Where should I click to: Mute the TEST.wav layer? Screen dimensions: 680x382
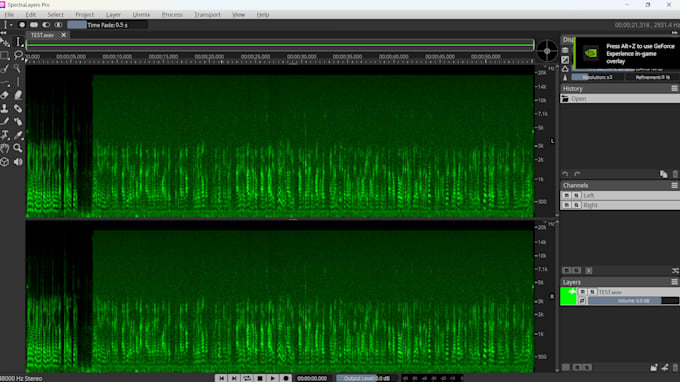(x=582, y=292)
